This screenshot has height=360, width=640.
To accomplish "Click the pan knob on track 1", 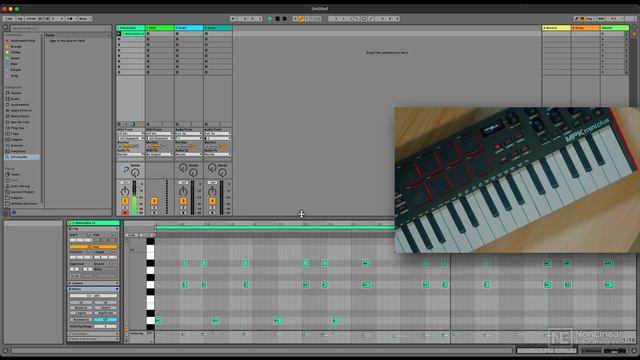I will 125,191.
